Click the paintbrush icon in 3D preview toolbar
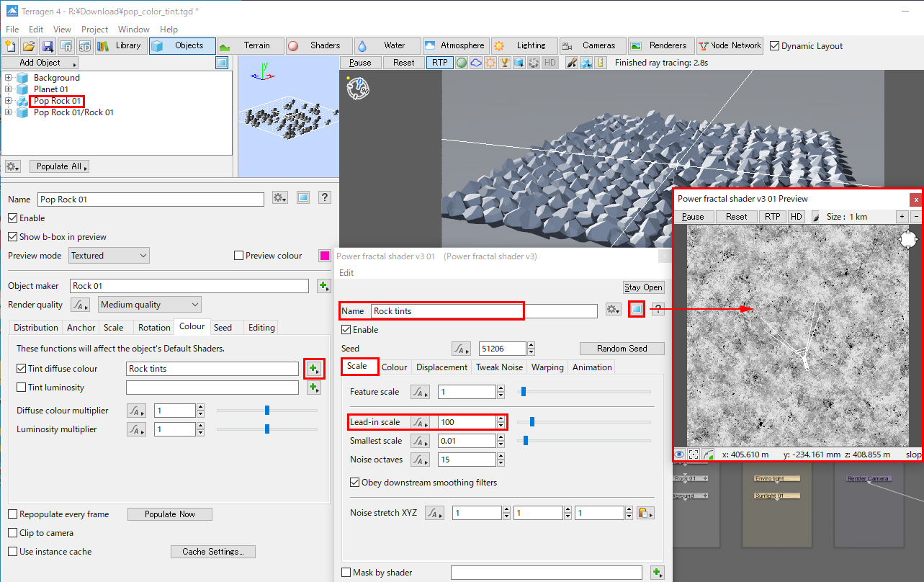Image resolution: width=924 pixels, height=582 pixels. (572, 63)
